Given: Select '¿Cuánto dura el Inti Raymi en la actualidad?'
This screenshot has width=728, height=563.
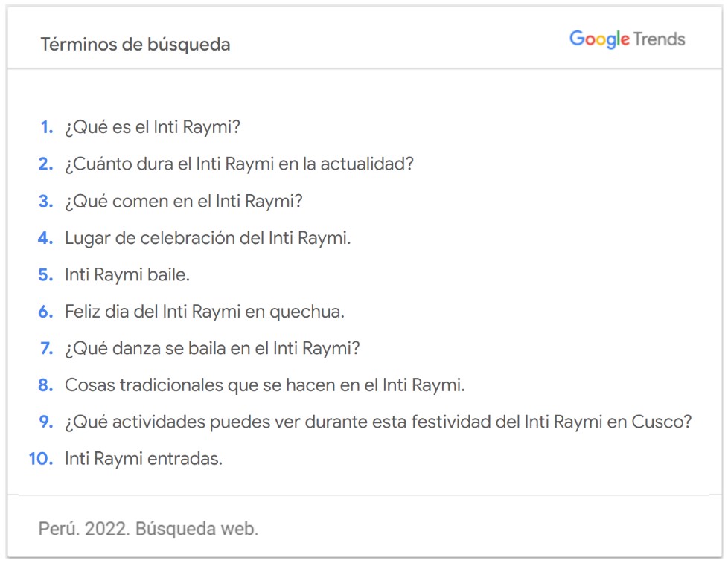Looking at the screenshot, I should point(239,164).
